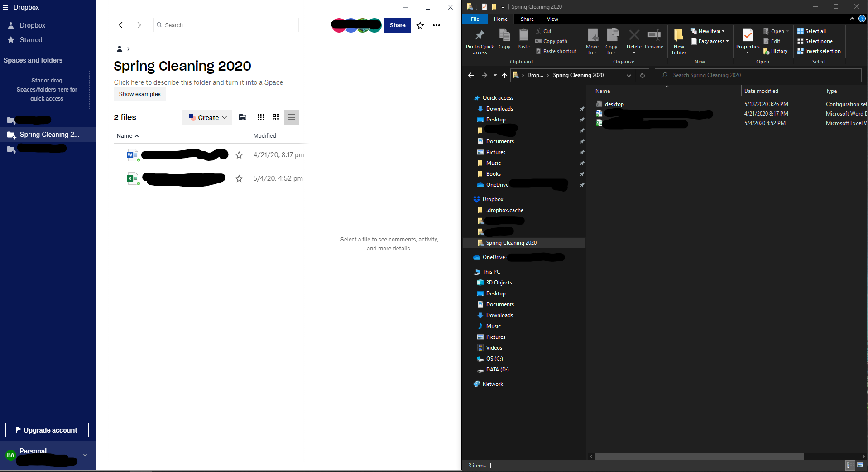Select the Copy icon in Explorer ribbon
This screenshot has height=472, width=868.
click(504, 40)
